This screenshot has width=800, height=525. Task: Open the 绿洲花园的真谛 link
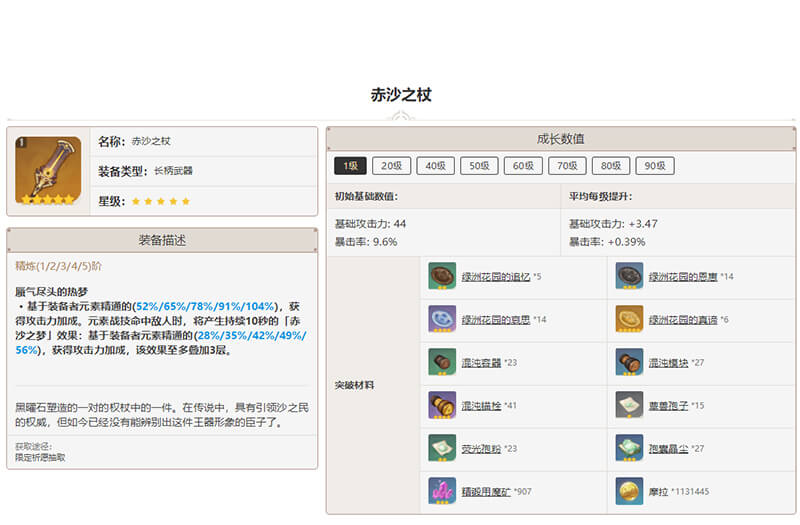tap(683, 319)
